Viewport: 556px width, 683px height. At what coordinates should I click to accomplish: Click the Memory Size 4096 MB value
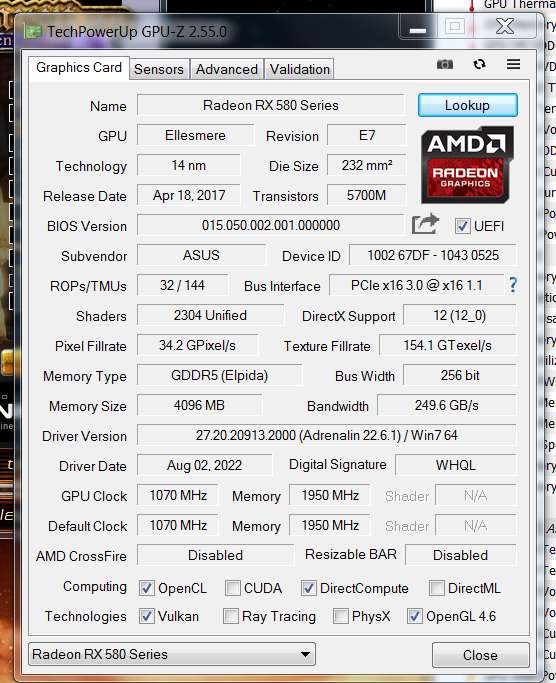tap(200, 406)
